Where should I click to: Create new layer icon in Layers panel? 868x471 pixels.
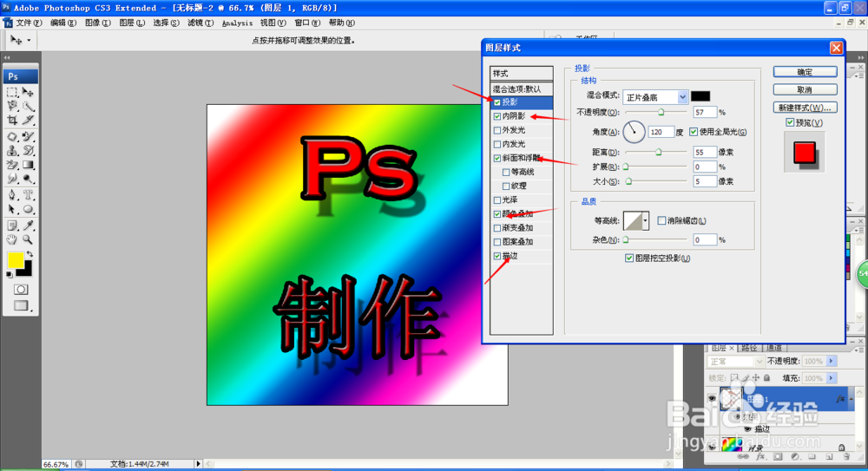click(829, 457)
